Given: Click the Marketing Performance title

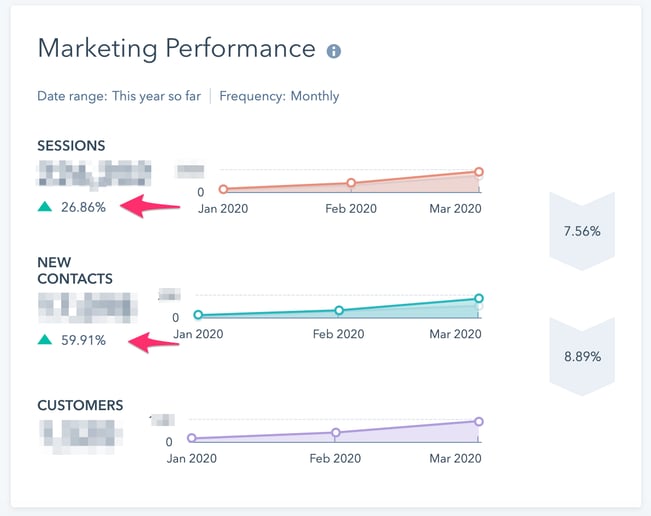Looking at the screenshot, I should point(176,49).
